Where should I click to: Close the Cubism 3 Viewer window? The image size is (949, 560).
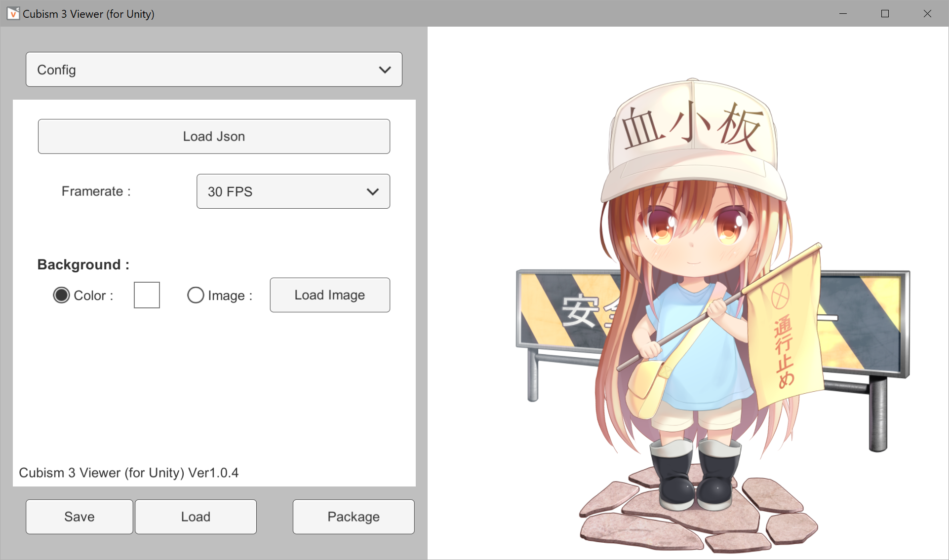[x=927, y=14]
